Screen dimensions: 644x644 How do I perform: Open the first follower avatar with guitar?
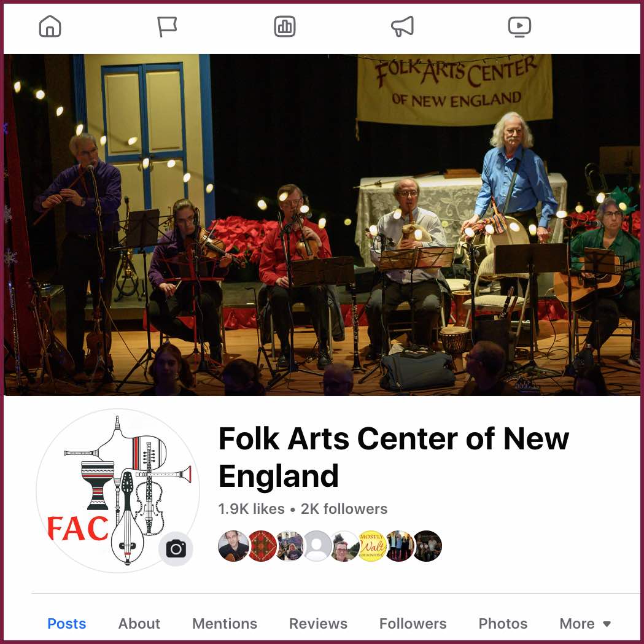click(233, 546)
